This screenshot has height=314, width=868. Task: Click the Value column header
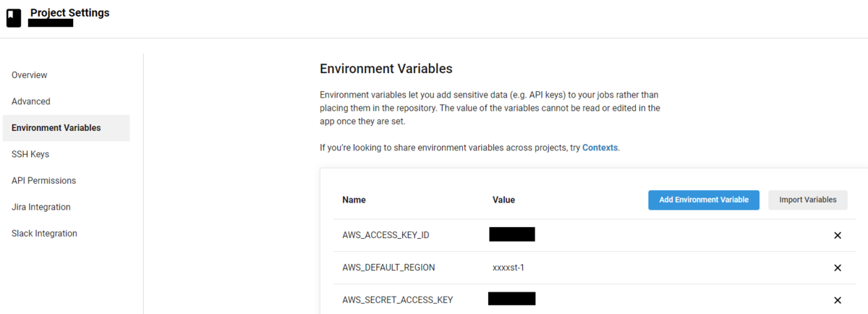(x=503, y=200)
